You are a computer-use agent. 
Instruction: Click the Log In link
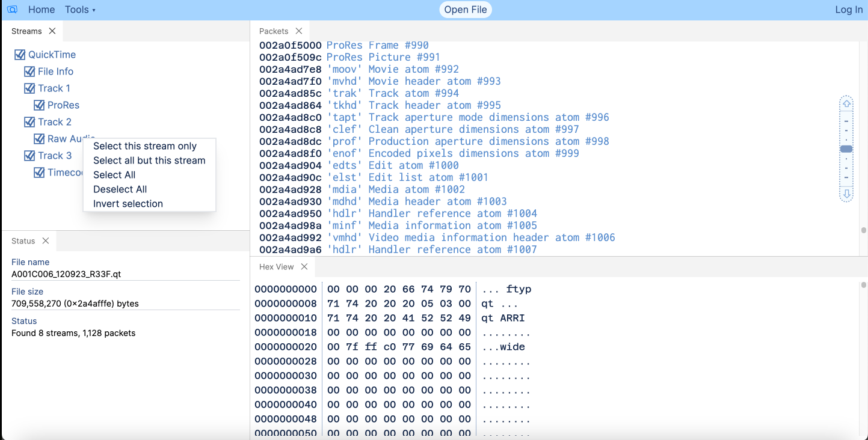coord(848,9)
